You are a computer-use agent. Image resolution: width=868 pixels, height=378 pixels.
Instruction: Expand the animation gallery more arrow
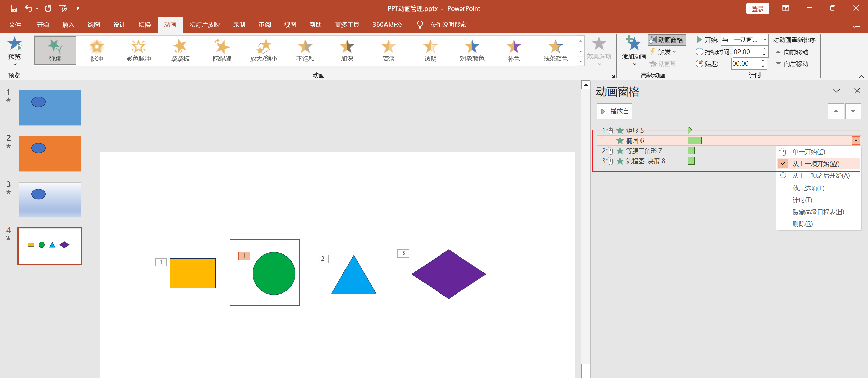click(x=581, y=62)
